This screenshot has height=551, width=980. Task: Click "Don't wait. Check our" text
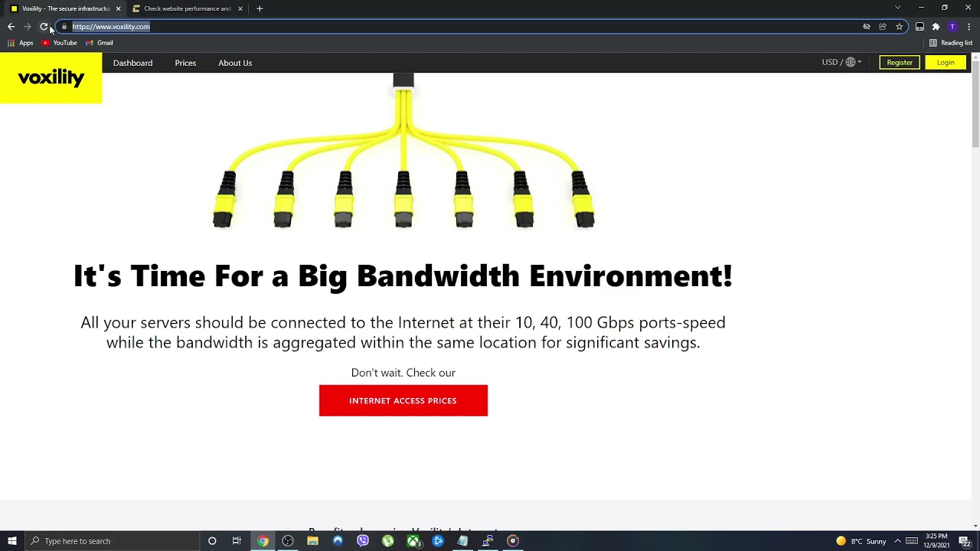point(403,373)
